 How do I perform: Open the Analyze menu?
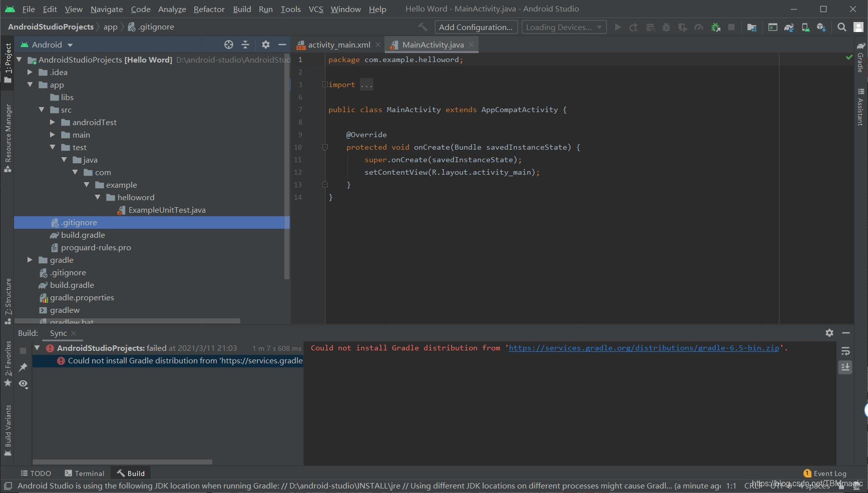(x=172, y=9)
